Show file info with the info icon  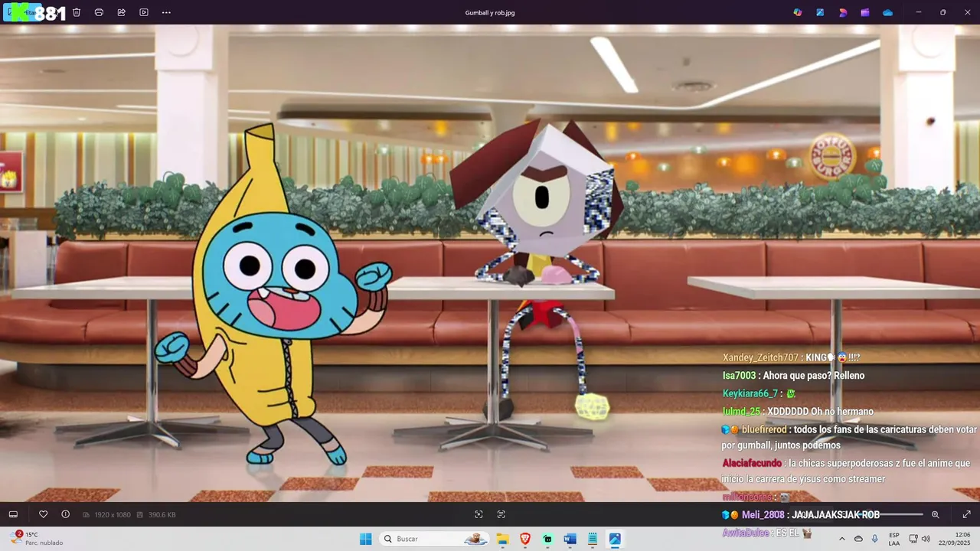pyautogui.click(x=65, y=514)
